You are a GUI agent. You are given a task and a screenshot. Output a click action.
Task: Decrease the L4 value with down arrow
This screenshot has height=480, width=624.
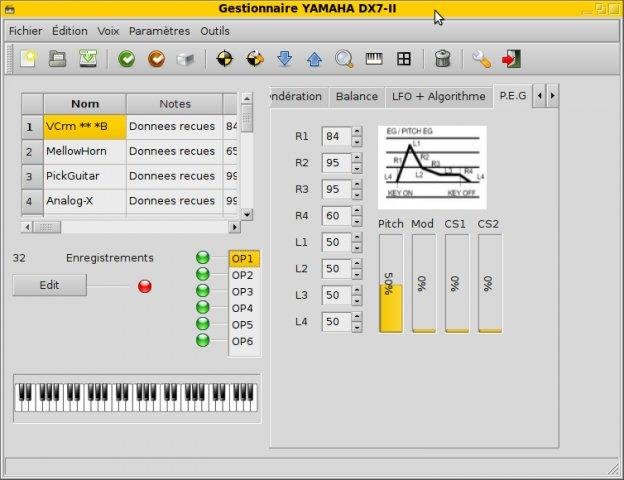pos(357,327)
